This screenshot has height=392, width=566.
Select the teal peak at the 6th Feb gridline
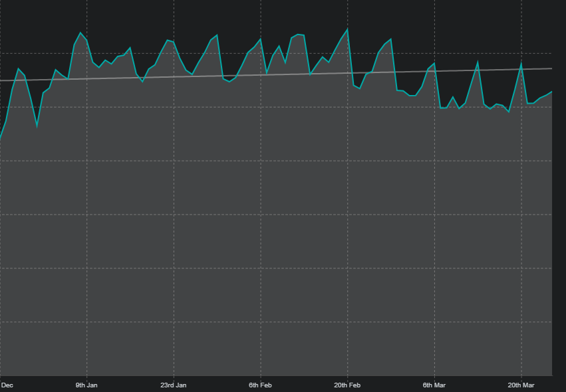click(x=260, y=40)
